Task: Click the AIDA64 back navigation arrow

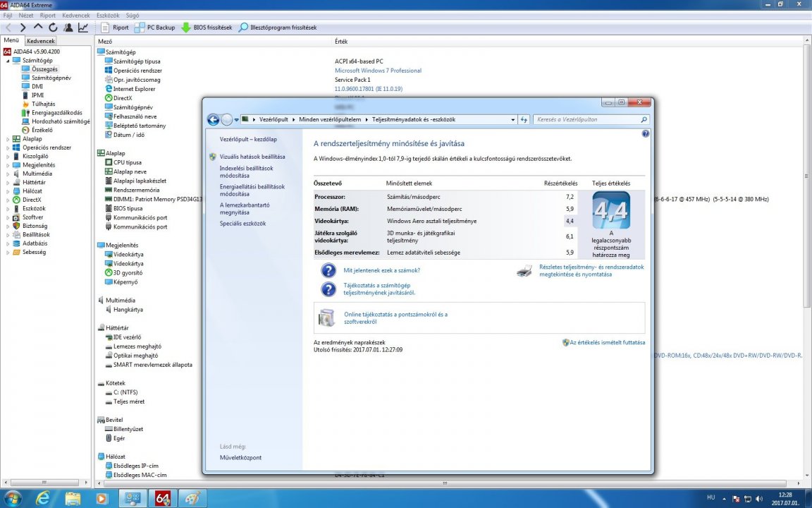Action: pyautogui.click(x=8, y=28)
